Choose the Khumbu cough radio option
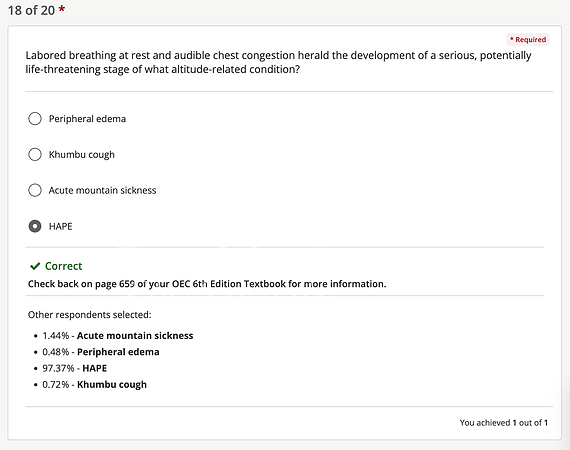This screenshot has height=450, width=570. point(35,154)
